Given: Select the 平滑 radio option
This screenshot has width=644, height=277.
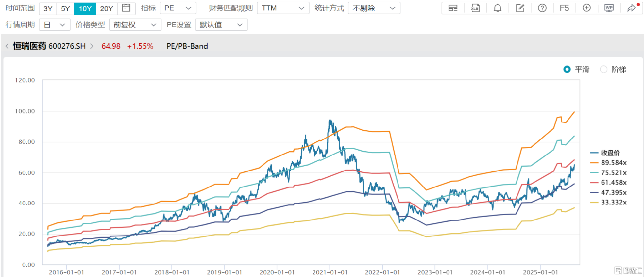Looking at the screenshot, I should pos(576,69).
